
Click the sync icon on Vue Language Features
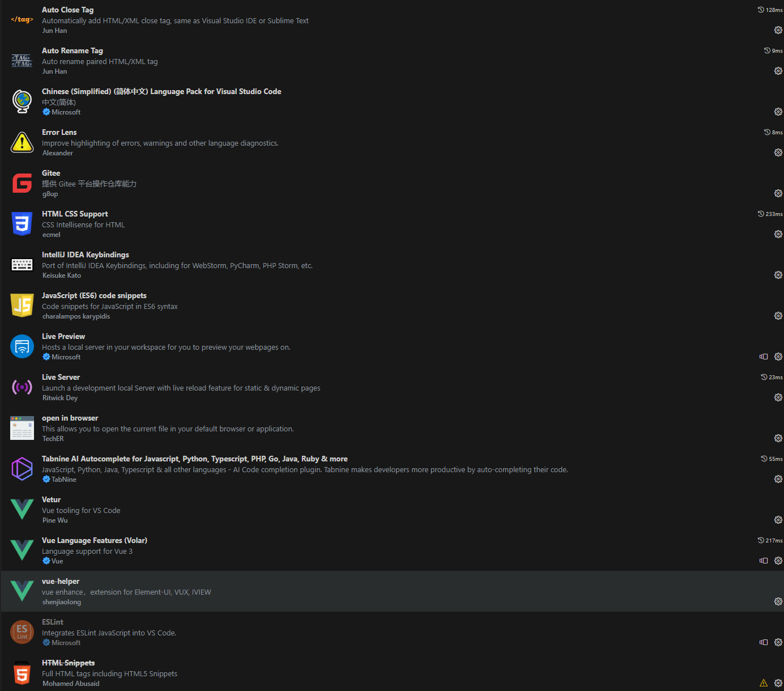tap(764, 561)
